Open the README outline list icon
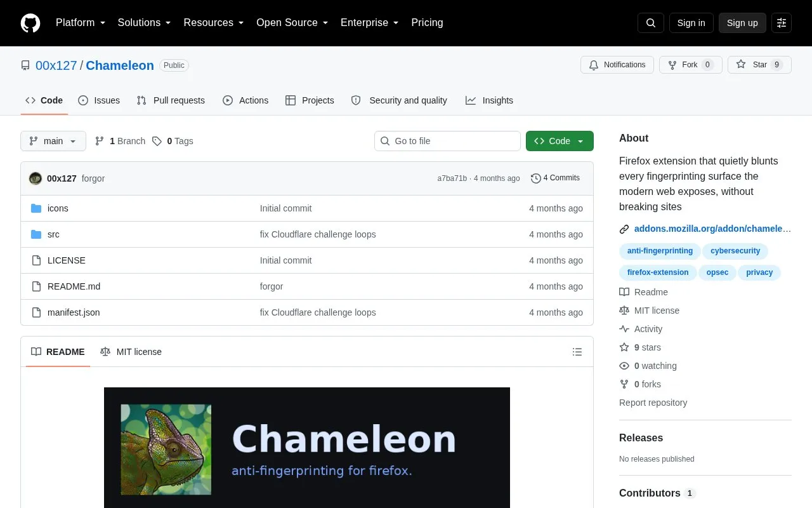The height and width of the screenshot is (508, 812). pyautogui.click(x=577, y=352)
